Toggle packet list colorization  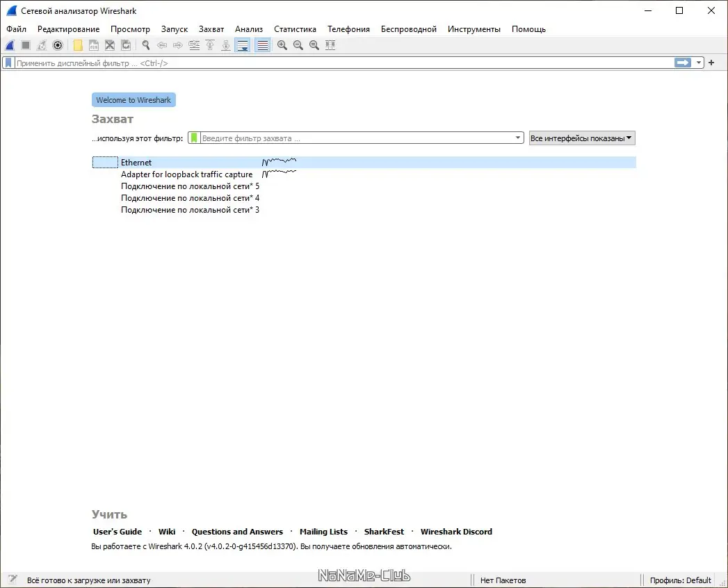tap(262, 45)
